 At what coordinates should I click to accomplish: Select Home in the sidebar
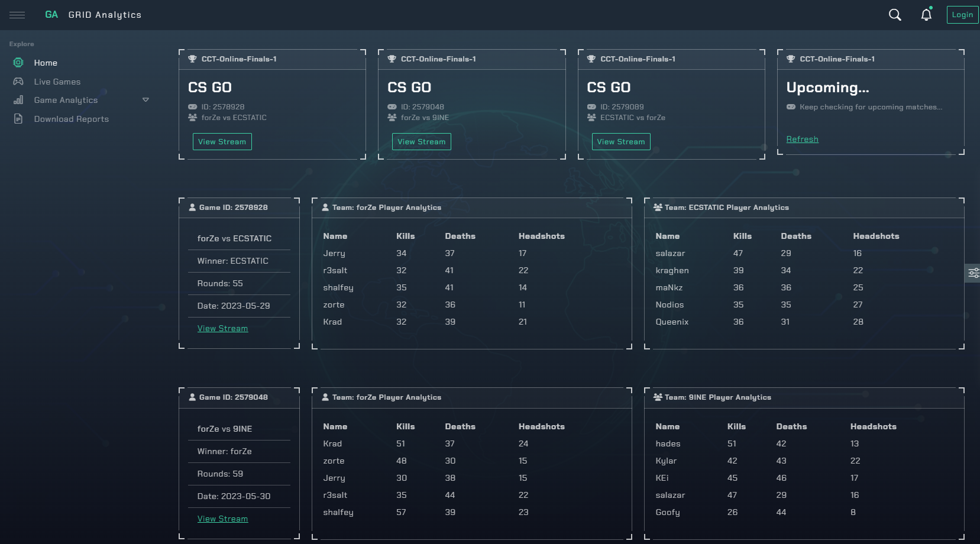coord(46,63)
